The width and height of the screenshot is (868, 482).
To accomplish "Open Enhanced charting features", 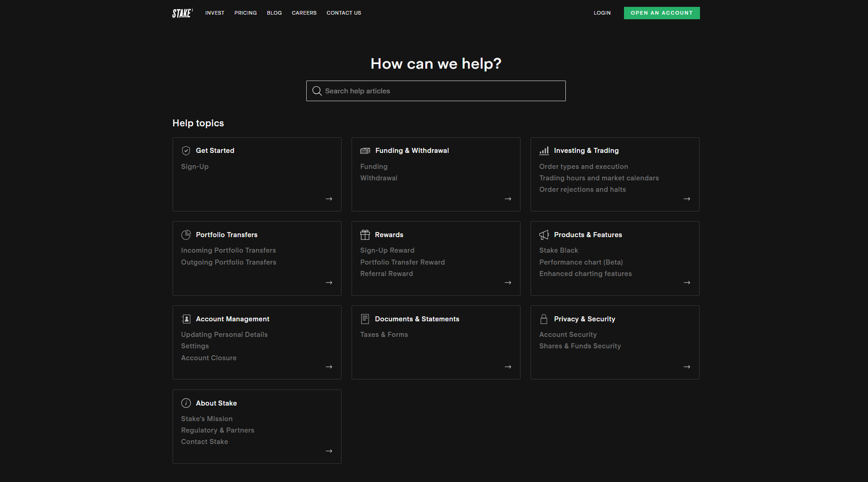I will tap(586, 274).
